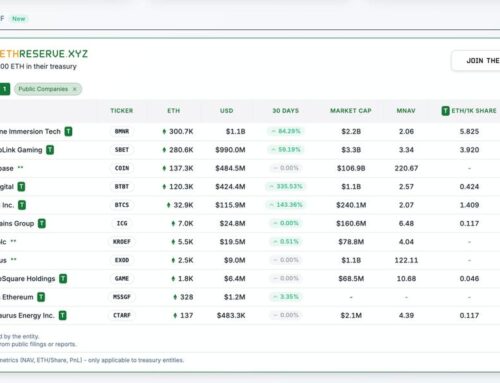Click the Square Holdings company name
The width and height of the screenshot is (500, 383).
tap(28, 279)
